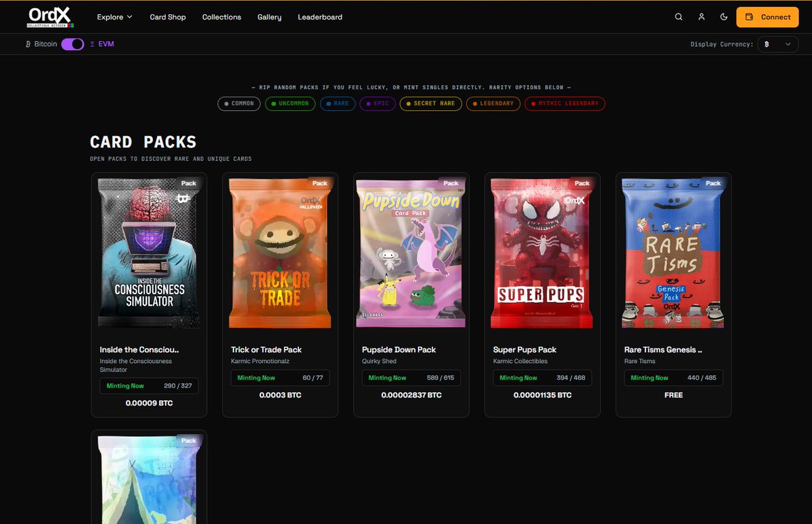The image size is (812, 524).
Task: Click the 440 / 485 mint count
Action: point(702,378)
